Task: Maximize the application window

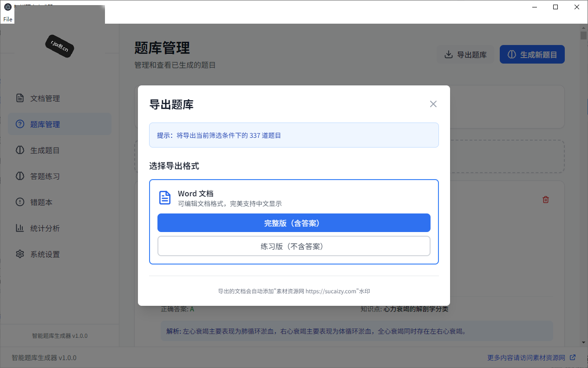Action: click(x=555, y=7)
